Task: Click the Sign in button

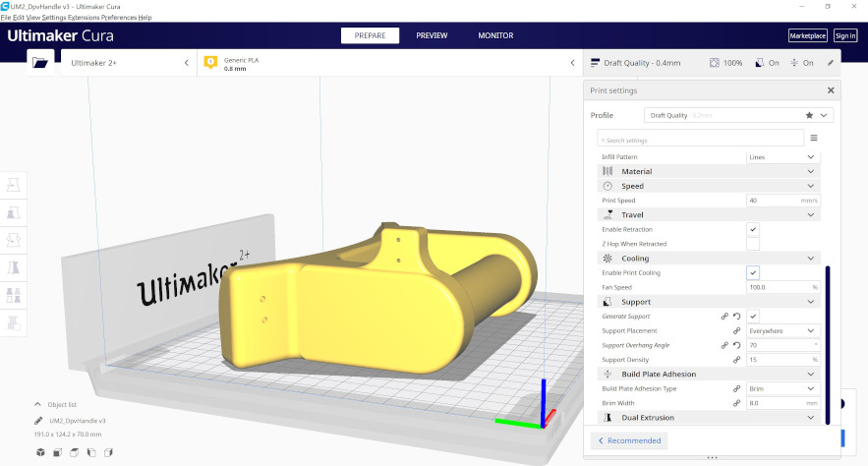Action: click(845, 35)
